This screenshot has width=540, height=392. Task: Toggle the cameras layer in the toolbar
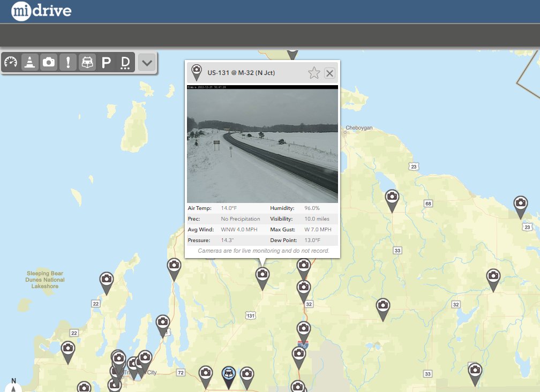coord(49,62)
